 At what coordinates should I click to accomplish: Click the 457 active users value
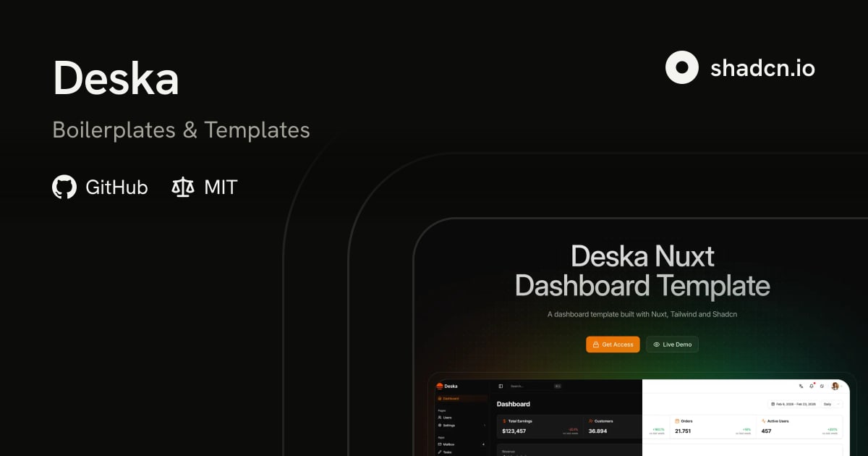point(767,431)
